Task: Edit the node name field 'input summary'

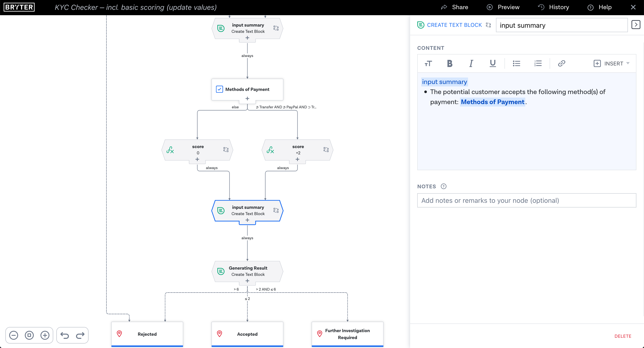Action: coord(561,25)
